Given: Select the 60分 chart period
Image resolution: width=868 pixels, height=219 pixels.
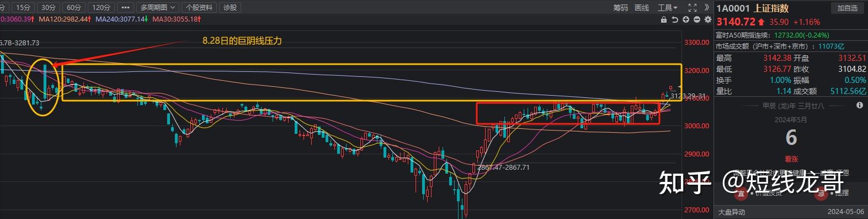Looking at the screenshot, I should click(74, 7).
